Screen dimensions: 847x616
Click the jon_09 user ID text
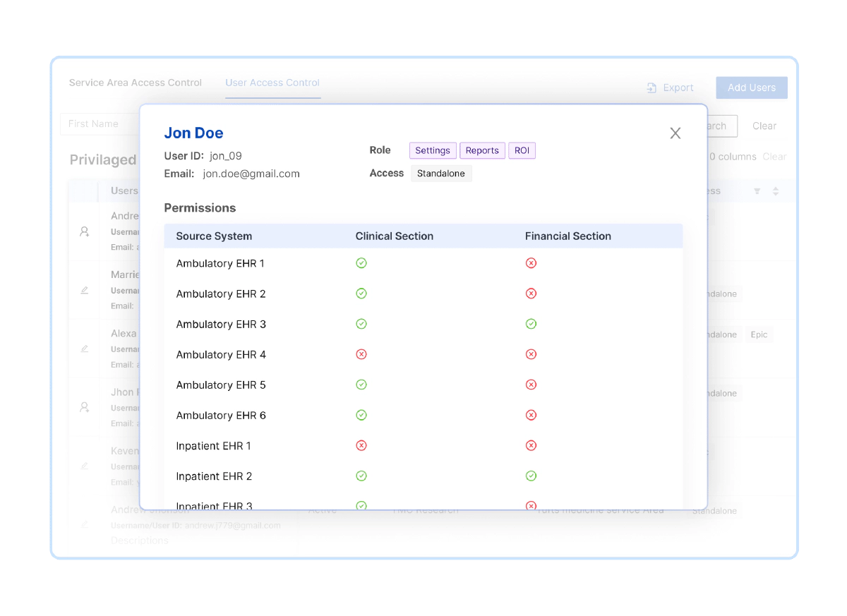(x=226, y=156)
